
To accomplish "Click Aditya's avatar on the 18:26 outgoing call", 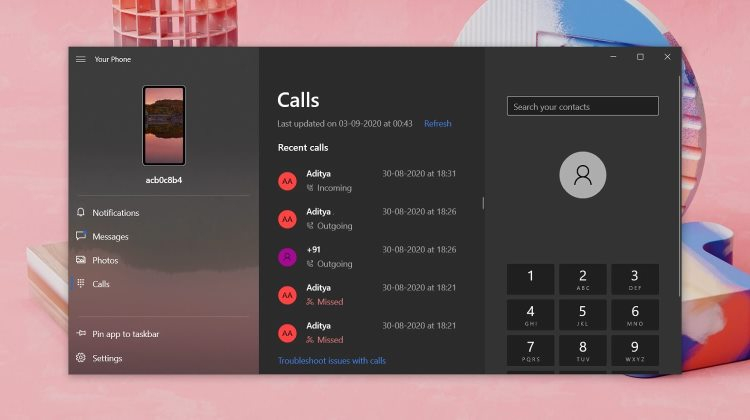I will [x=287, y=219].
